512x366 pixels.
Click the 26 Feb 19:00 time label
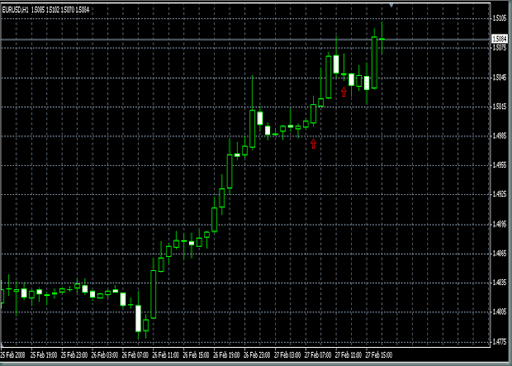226,355
